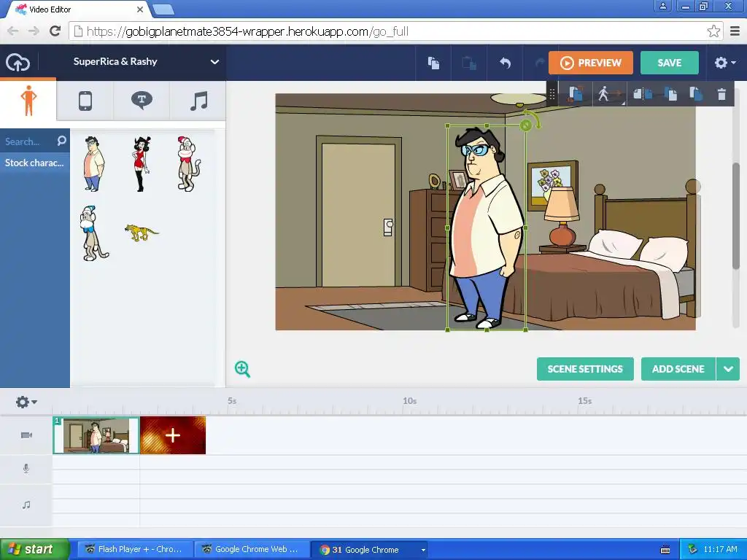This screenshot has width=747, height=560.
Task: Open the Windows start menu
Action: 34,549
